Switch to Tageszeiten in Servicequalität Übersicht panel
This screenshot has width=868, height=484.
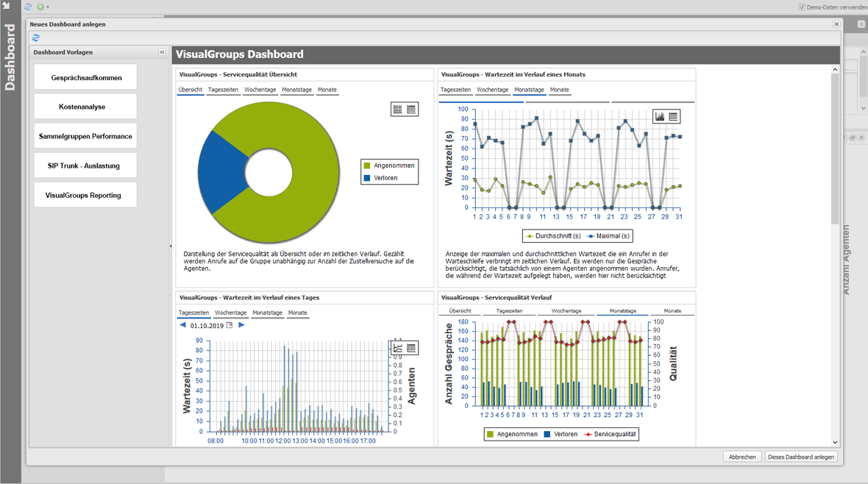click(x=223, y=90)
